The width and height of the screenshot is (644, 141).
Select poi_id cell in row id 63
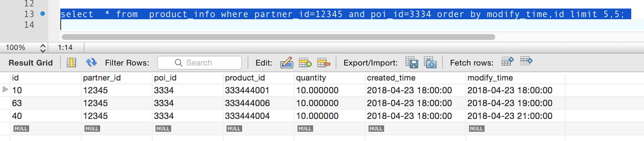pyautogui.click(x=188, y=103)
